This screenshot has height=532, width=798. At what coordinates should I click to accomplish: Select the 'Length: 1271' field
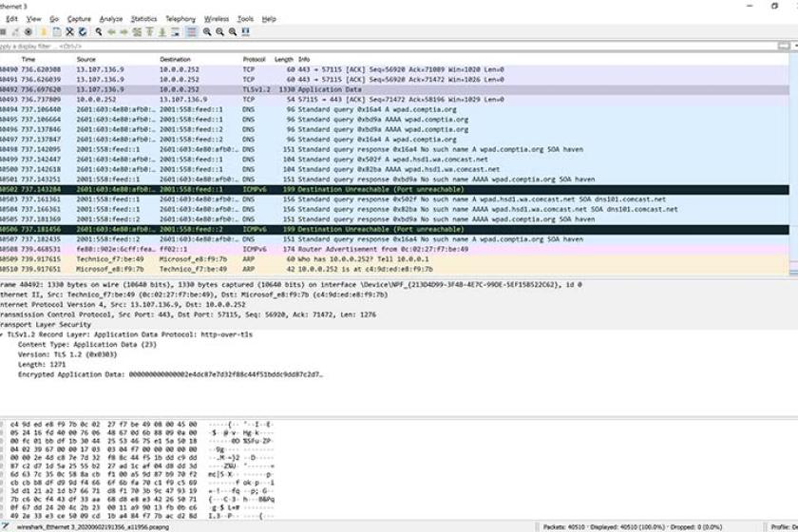pos(42,365)
